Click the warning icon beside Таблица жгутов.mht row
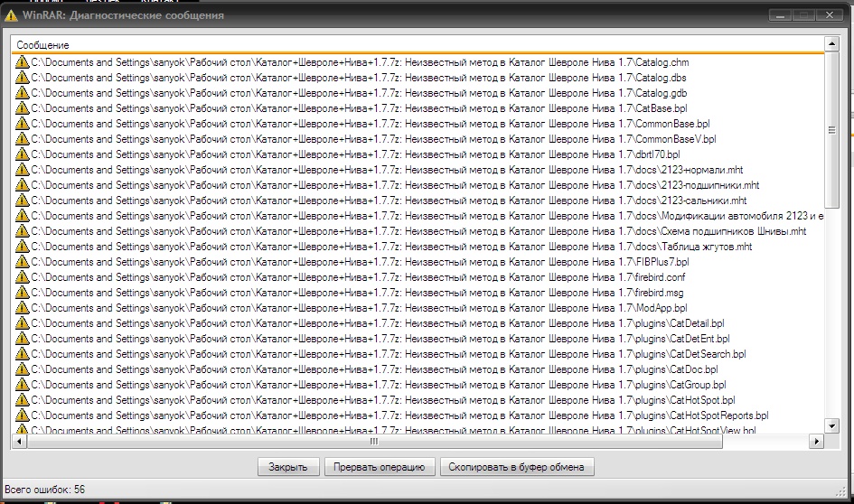854x504 pixels. pos(22,246)
